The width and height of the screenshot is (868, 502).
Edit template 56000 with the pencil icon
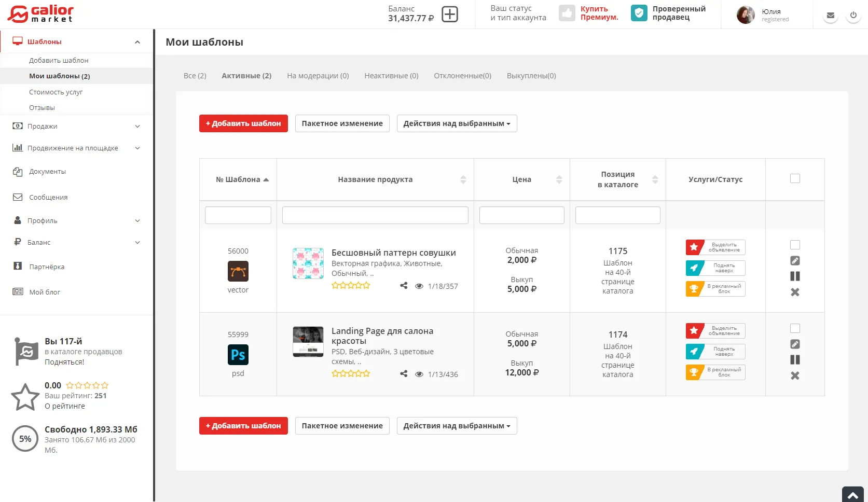click(794, 261)
